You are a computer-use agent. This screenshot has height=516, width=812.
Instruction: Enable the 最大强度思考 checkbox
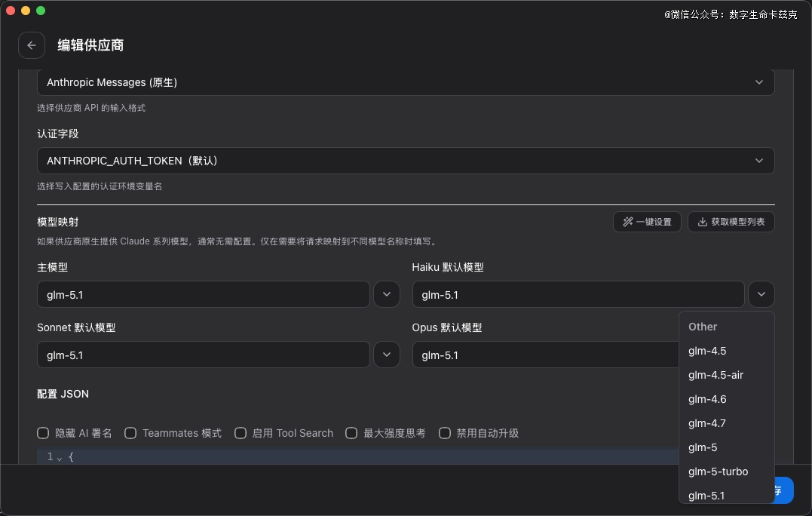click(351, 433)
